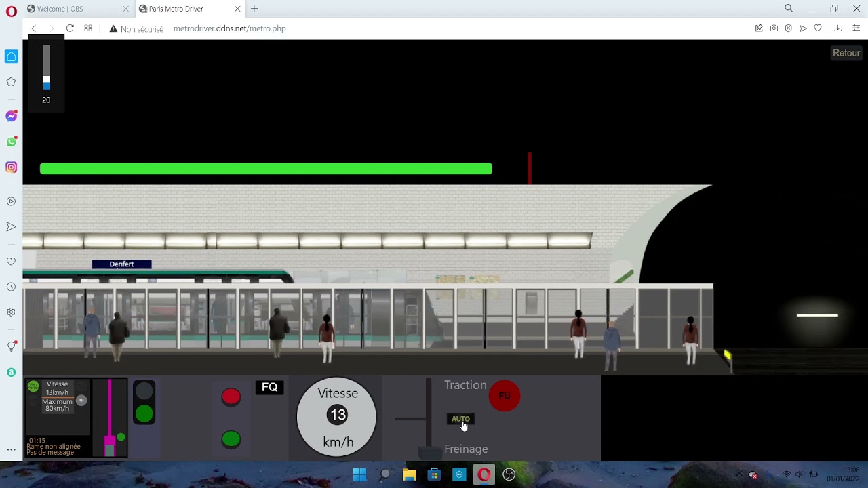Open OBS Studio from the taskbar
The width and height of the screenshot is (868, 488).
(x=509, y=474)
